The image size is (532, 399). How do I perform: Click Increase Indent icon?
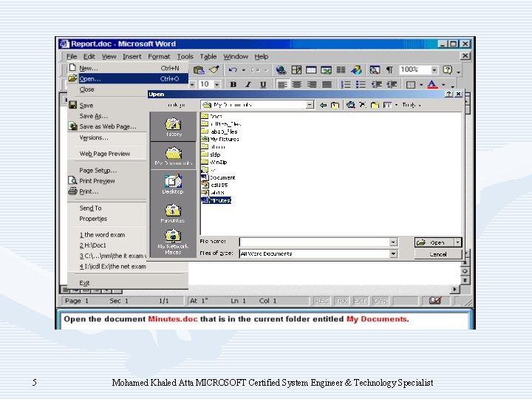[x=392, y=84]
